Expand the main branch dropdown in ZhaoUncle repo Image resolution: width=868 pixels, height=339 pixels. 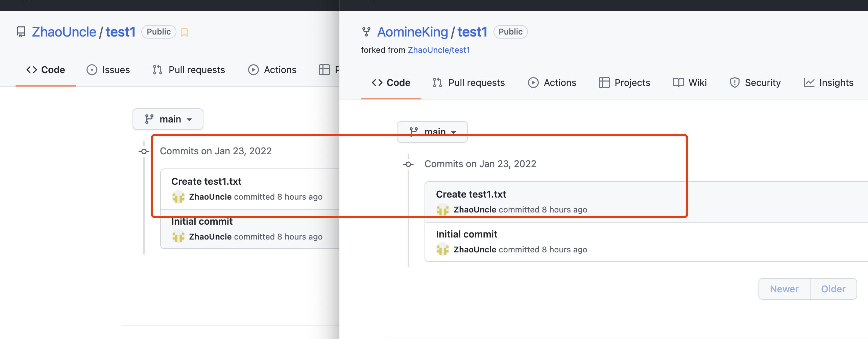coord(168,119)
